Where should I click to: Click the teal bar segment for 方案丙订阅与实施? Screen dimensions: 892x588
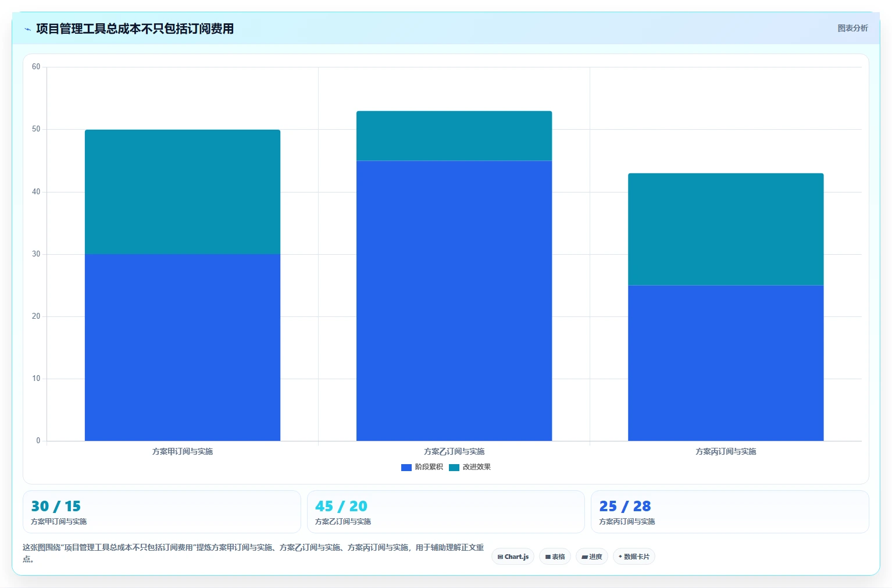[726, 229]
